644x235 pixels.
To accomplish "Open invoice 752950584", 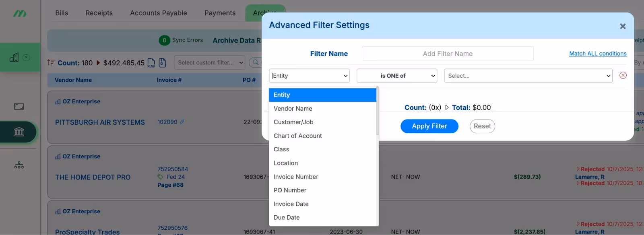I will coord(173,169).
